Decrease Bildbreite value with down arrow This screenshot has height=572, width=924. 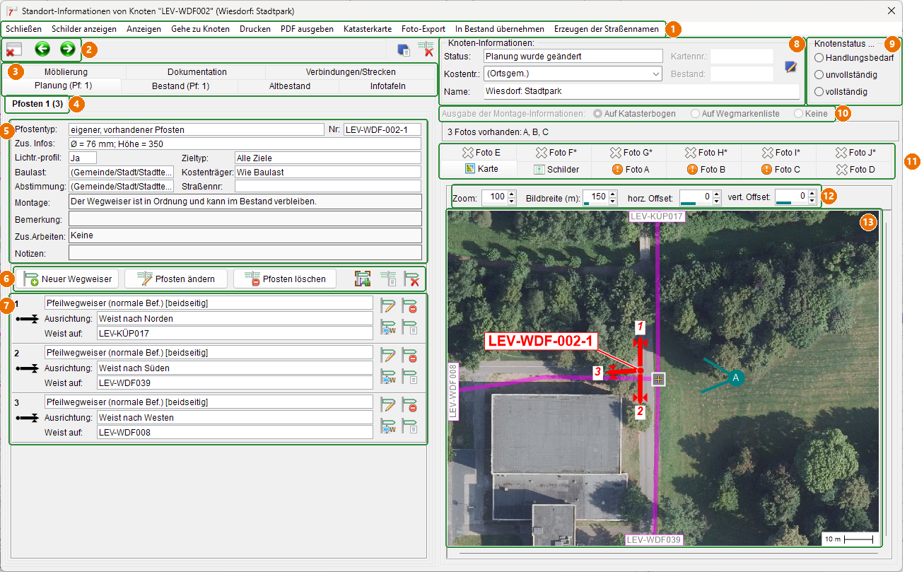(x=612, y=201)
